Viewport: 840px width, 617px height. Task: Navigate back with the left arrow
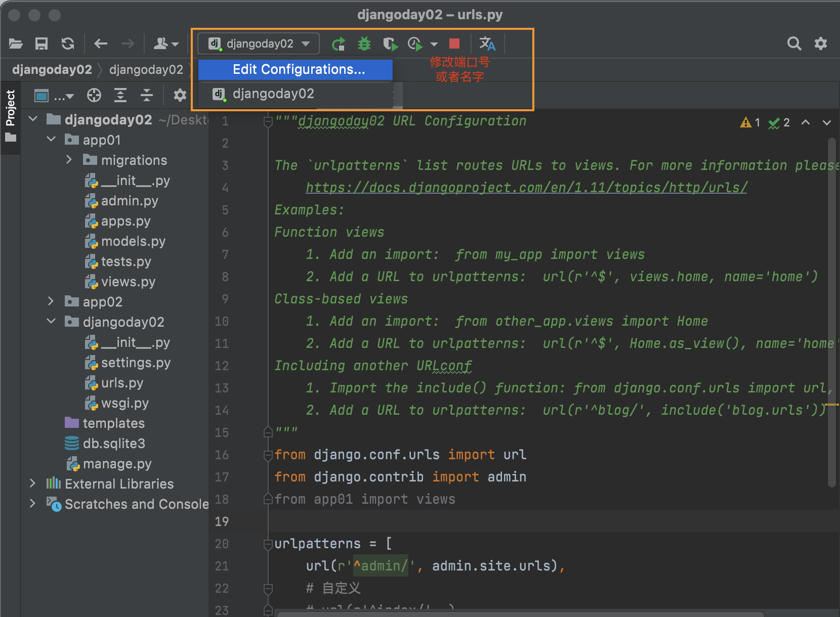101,44
